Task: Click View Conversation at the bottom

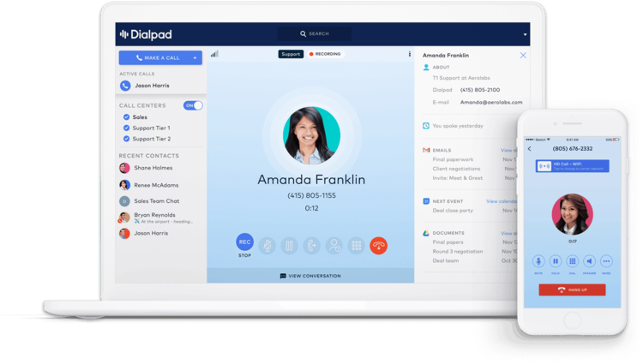Action: (310, 276)
